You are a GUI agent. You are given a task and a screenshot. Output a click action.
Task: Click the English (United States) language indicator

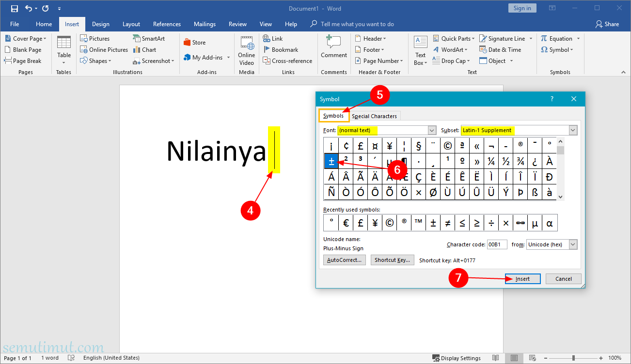tap(111, 358)
